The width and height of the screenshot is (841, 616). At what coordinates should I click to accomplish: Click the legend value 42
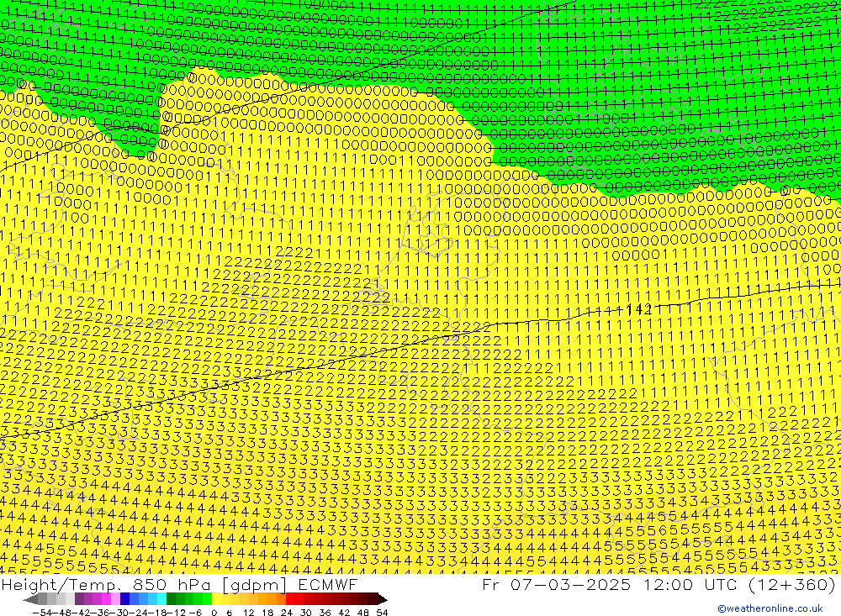(344, 613)
